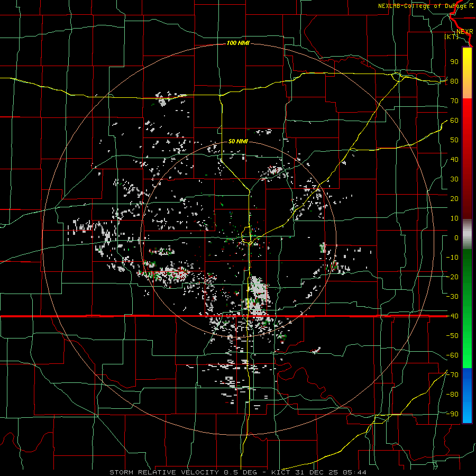Click the "50" velocity scale label
The image size is (476, 476).
(x=454, y=140)
